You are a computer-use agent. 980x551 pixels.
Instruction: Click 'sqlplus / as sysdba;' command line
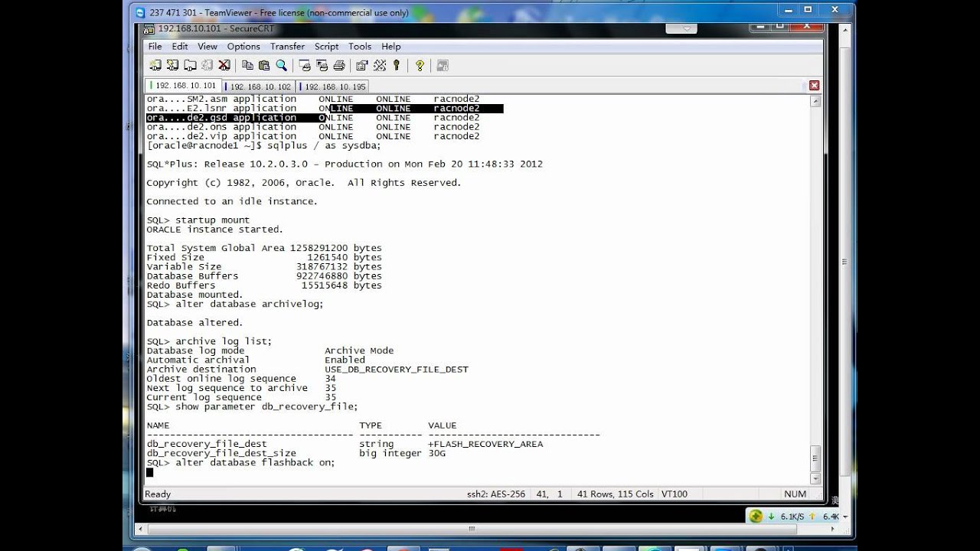263,145
